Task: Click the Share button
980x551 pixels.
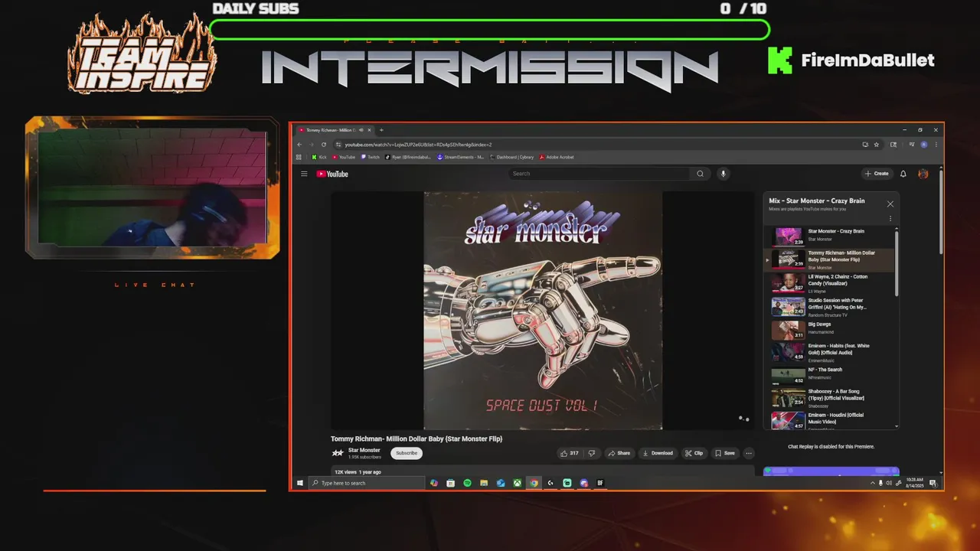Action: pyautogui.click(x=619, y=453)
